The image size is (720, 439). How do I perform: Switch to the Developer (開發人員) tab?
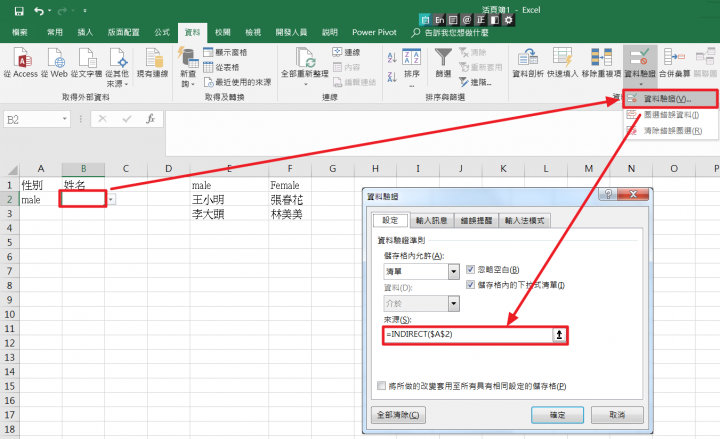click(291, 32)
